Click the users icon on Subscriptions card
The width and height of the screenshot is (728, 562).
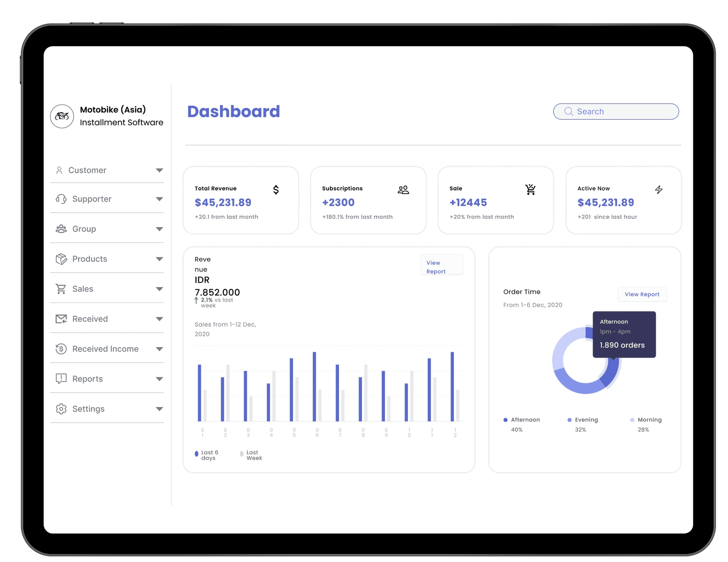point(403,190)
